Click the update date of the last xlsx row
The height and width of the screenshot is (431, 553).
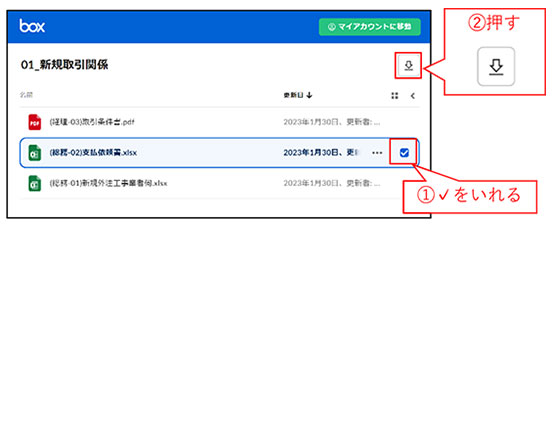pyautogui.click(x=332, y=183)
